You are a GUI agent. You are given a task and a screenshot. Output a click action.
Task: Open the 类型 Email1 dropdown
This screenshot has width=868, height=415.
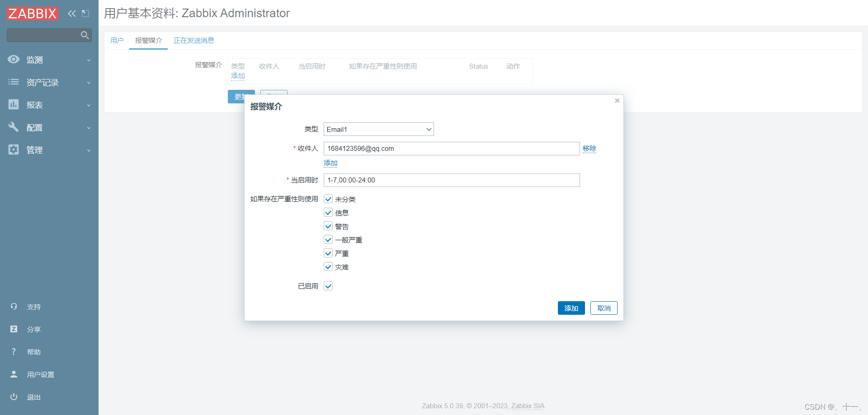(x=379, y=129)
